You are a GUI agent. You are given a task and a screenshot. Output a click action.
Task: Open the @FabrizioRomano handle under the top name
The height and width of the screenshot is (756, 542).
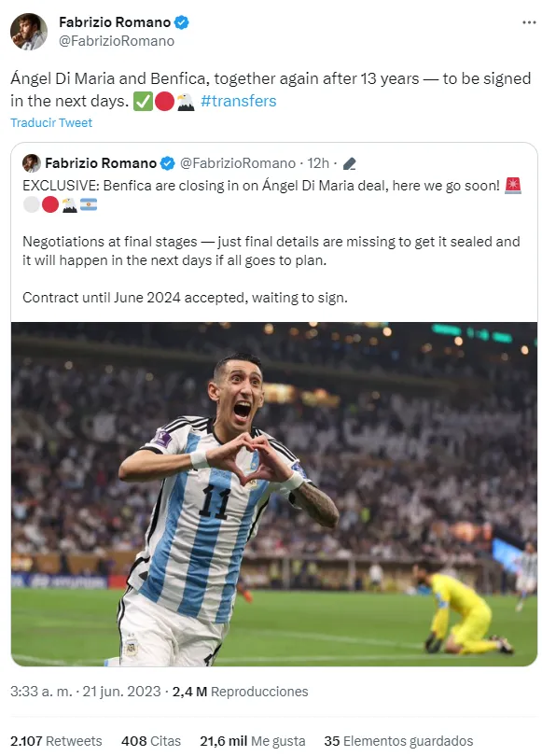point(117,41)
